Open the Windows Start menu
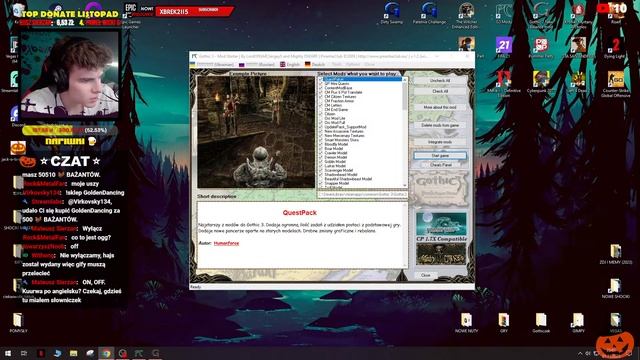 [8, 353]
